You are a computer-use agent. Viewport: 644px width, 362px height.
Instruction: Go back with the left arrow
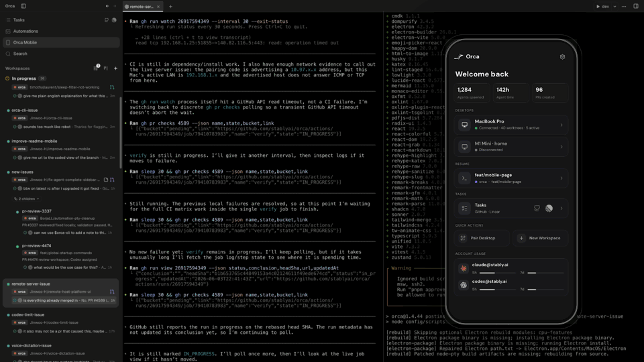tap(107, 6)
